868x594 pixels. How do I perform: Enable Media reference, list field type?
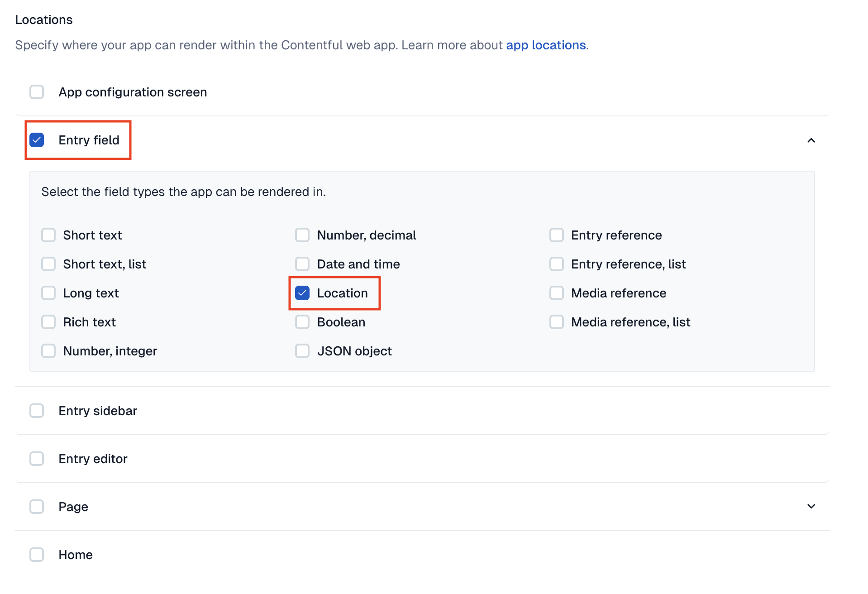point(557,322)
